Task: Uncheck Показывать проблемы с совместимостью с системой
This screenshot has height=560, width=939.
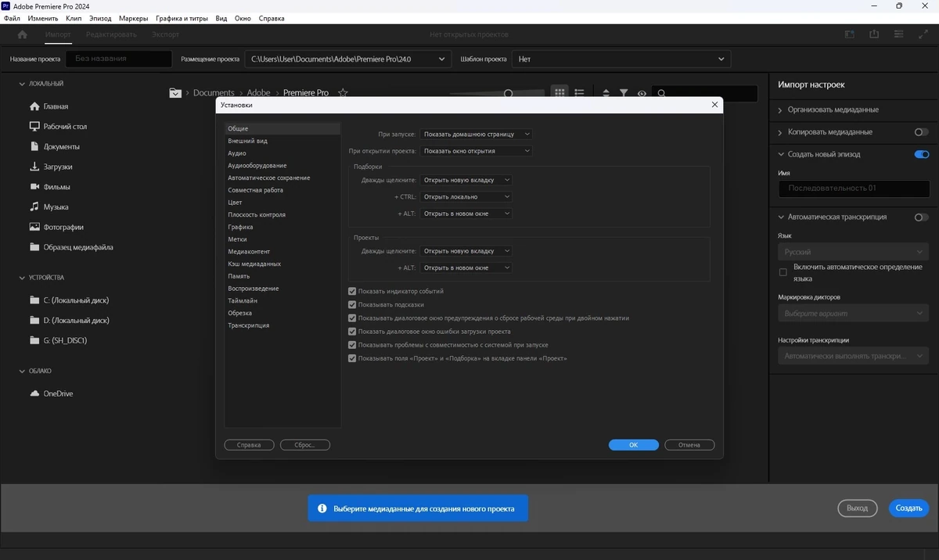Action: coord(352,345)
